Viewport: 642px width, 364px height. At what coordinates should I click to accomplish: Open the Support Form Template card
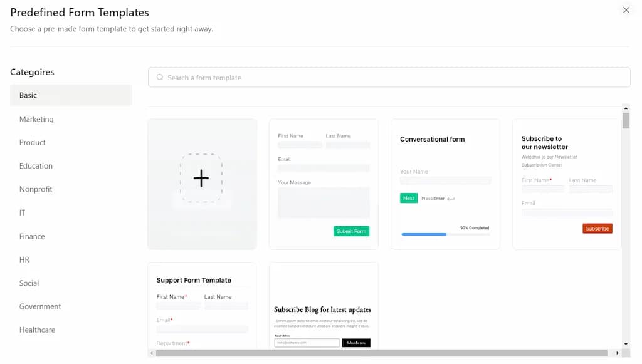(x=203, y=306)
